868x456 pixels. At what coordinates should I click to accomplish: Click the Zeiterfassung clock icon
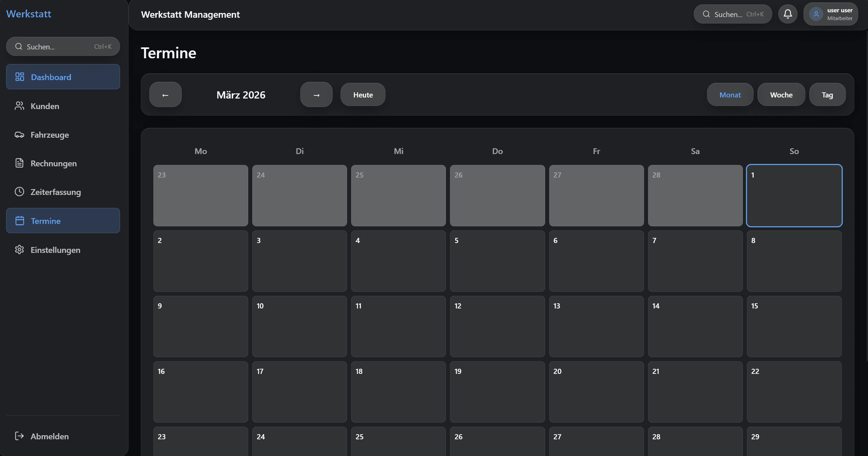[x=19, y=192]
